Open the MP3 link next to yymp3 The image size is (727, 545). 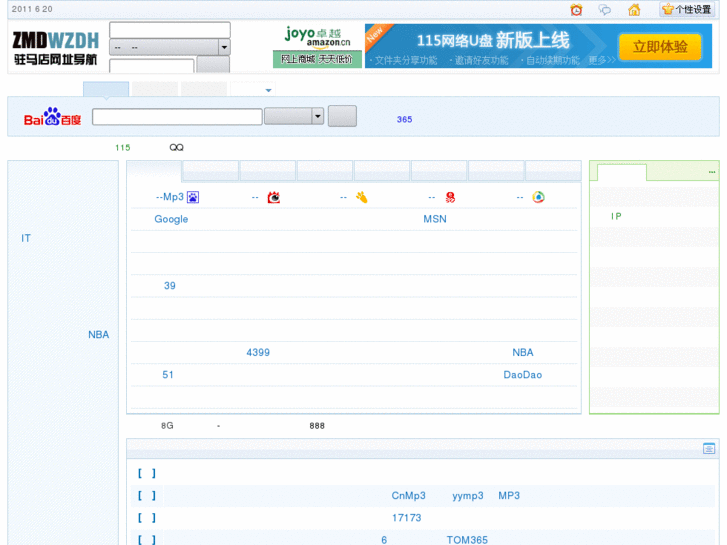pos(509,495)
